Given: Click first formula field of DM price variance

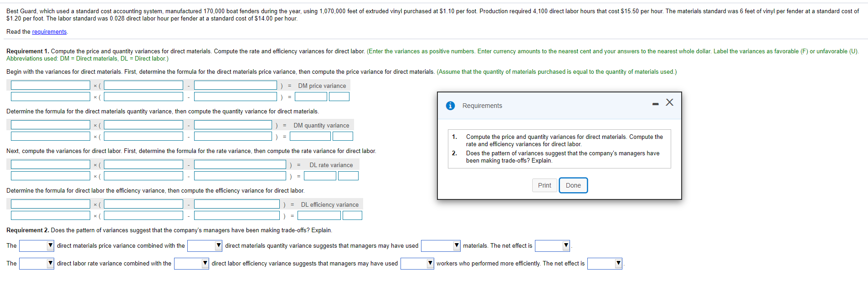Looking at the screenshot, I should (51, 85).
